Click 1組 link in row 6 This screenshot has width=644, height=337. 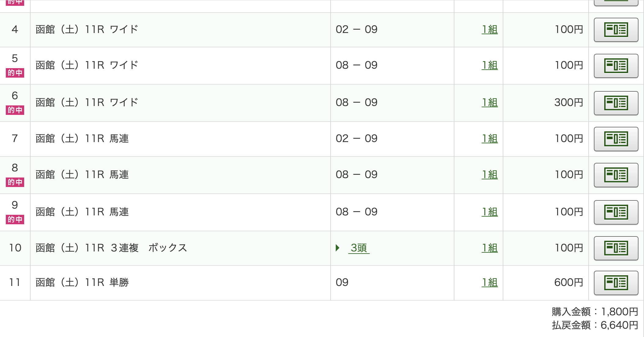[x=490, y=102]
